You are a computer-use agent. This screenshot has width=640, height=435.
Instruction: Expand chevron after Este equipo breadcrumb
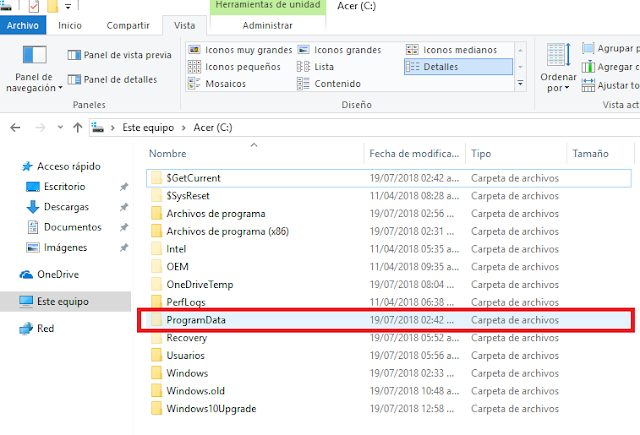184,128
